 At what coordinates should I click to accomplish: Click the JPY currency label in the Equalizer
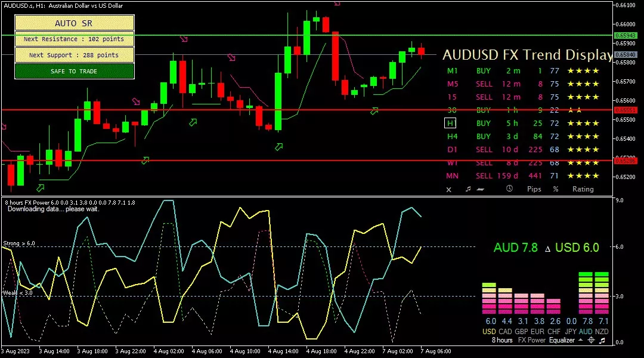571,332
